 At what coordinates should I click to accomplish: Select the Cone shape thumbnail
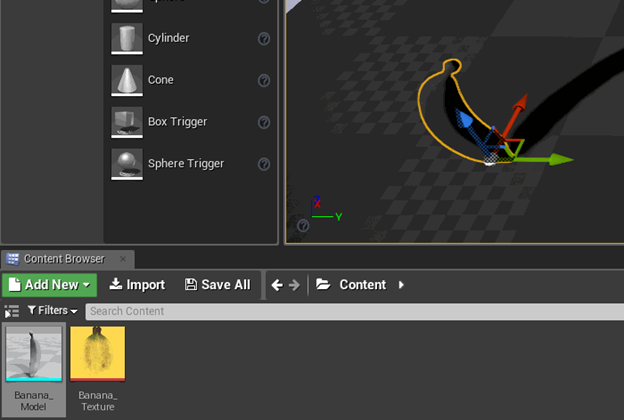[x=127, y=80]
